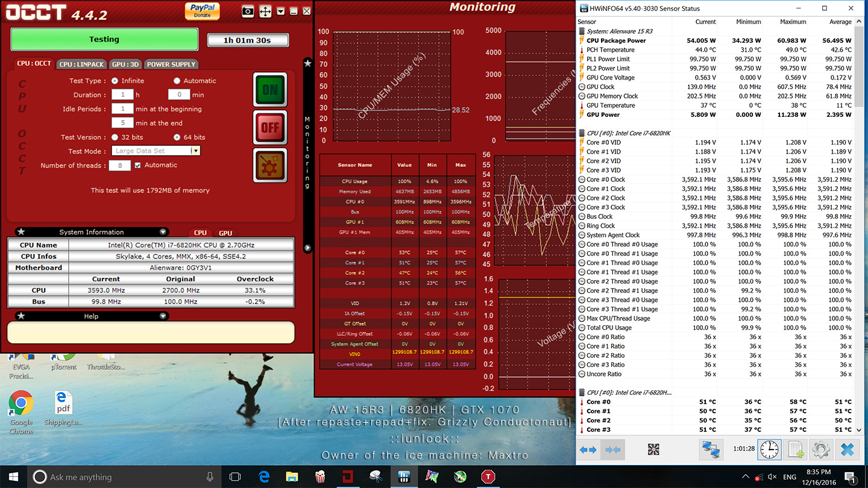868x488 pixels.
Task: Click the Cortana Ask me anything box
Action: tap(125, 477)
